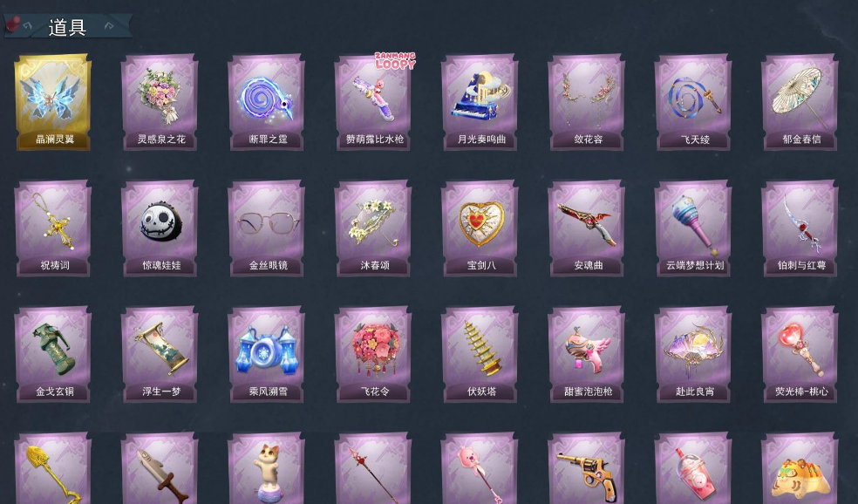
Task: Pick the 断罪之霆 spiral item
Action: pyautogui.click(x=267, y=102)
